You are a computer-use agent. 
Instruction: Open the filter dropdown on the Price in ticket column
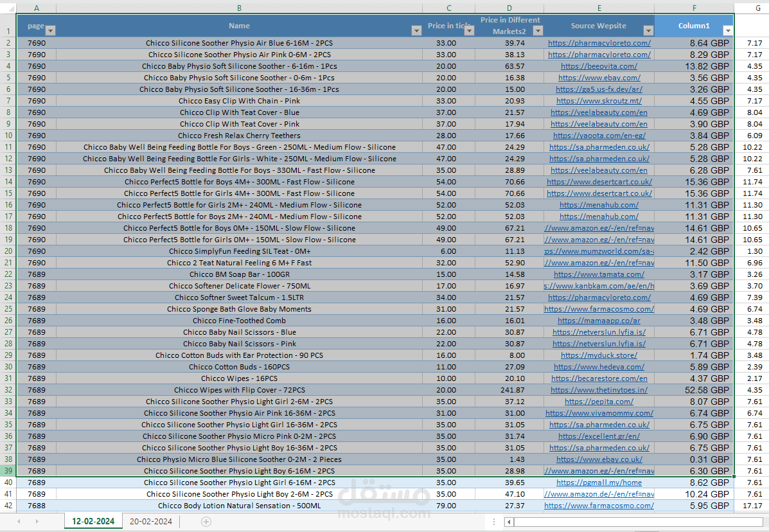[x=469, y=31]
